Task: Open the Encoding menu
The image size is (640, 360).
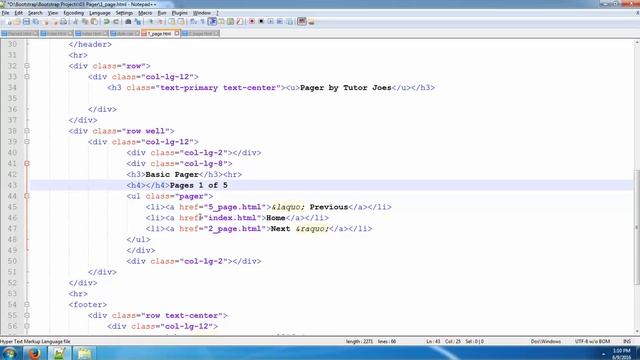Action: [x=73, y=13]
